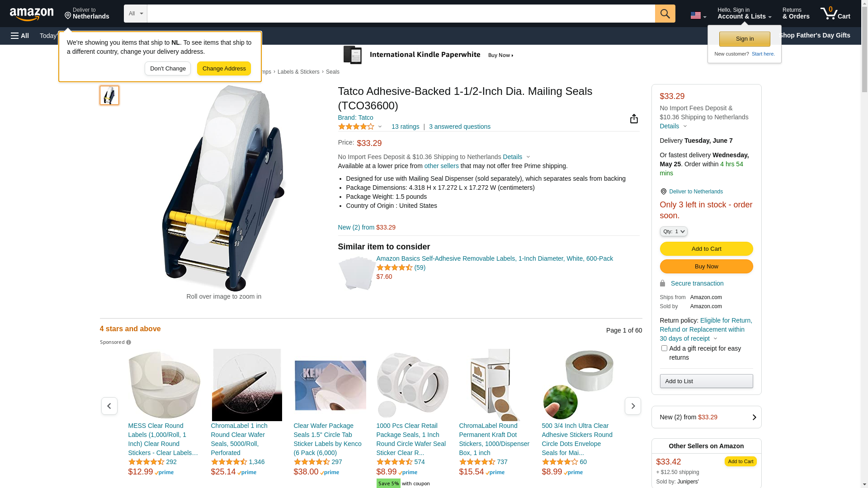
Task: Open the All hamburger menu
Action: pyautogui.click(x=20, y=36)
